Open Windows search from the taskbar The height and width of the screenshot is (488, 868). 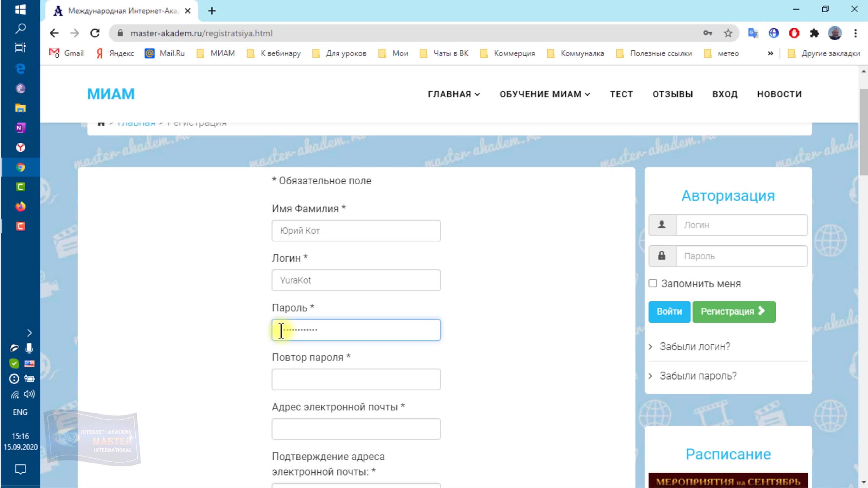pos(20,28)
